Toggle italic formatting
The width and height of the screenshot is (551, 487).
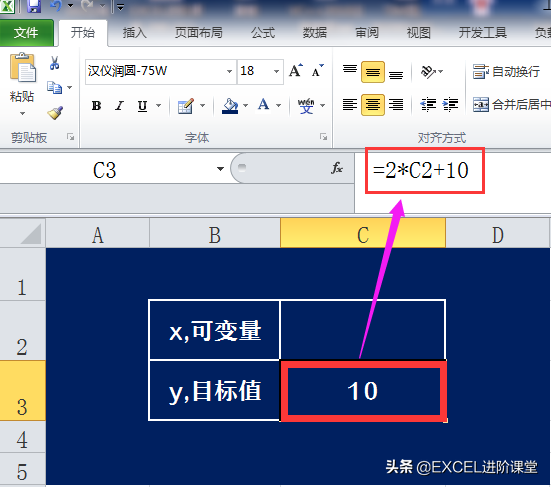pyautogui.click(x=119, y=105)
